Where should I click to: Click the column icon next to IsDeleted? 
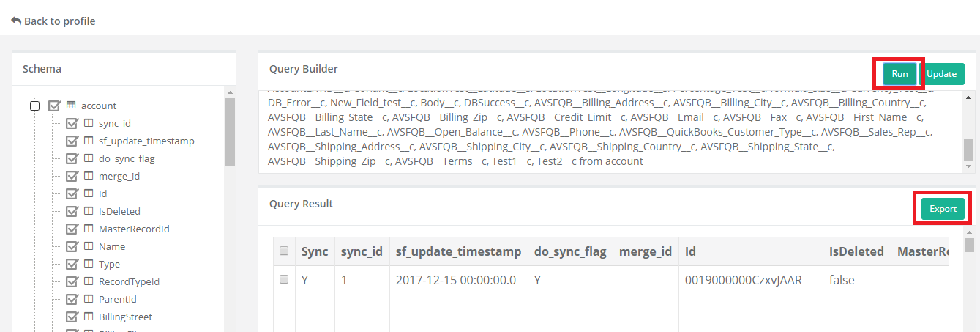coord(89,211)
